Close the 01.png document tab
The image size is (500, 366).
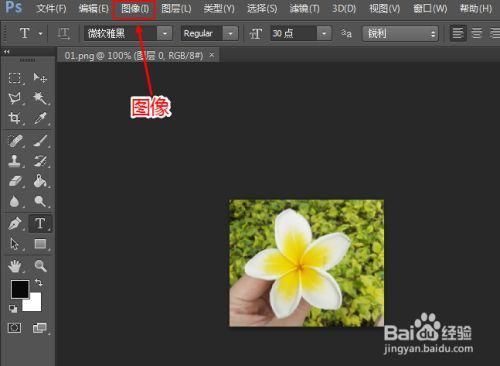212,55
